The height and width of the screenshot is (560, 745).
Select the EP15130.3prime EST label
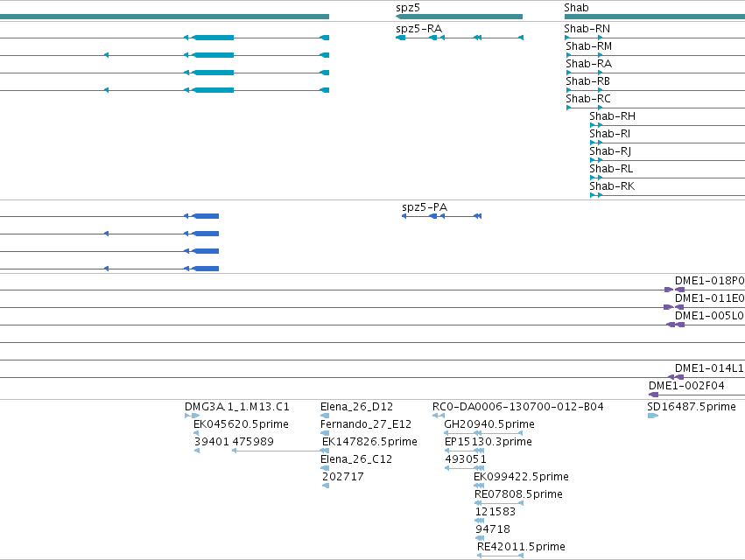[488, 442]
